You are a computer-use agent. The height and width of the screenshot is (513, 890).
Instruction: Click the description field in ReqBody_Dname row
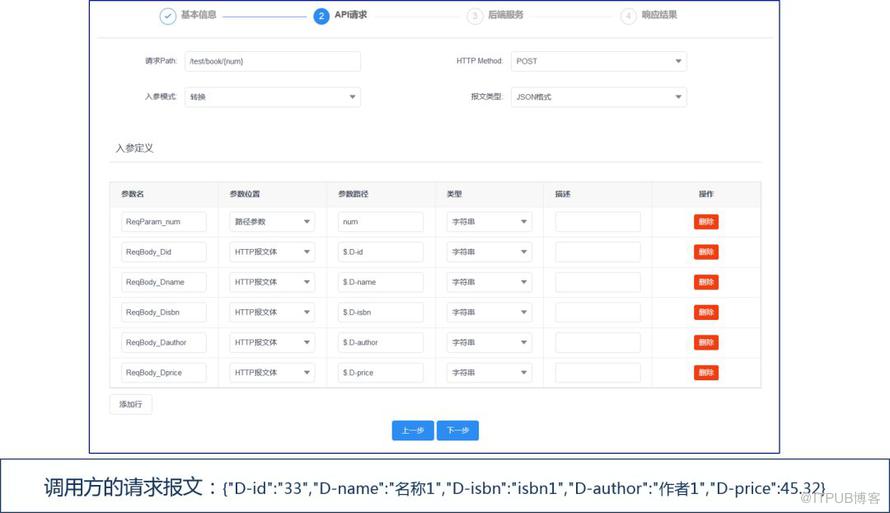click(x=598, y=282)
